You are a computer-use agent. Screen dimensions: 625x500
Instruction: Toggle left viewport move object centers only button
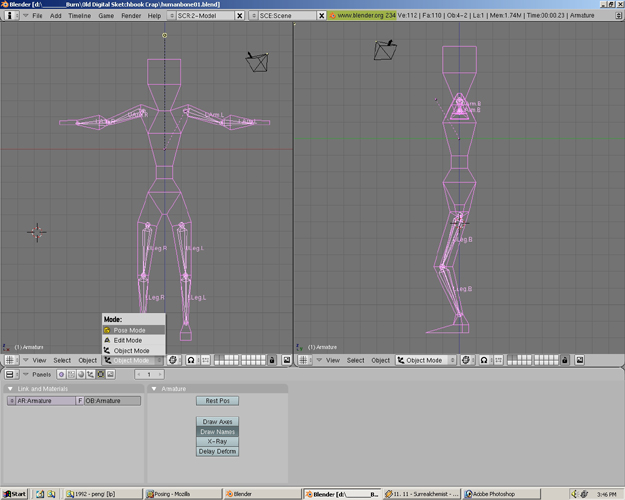[205, 360]
